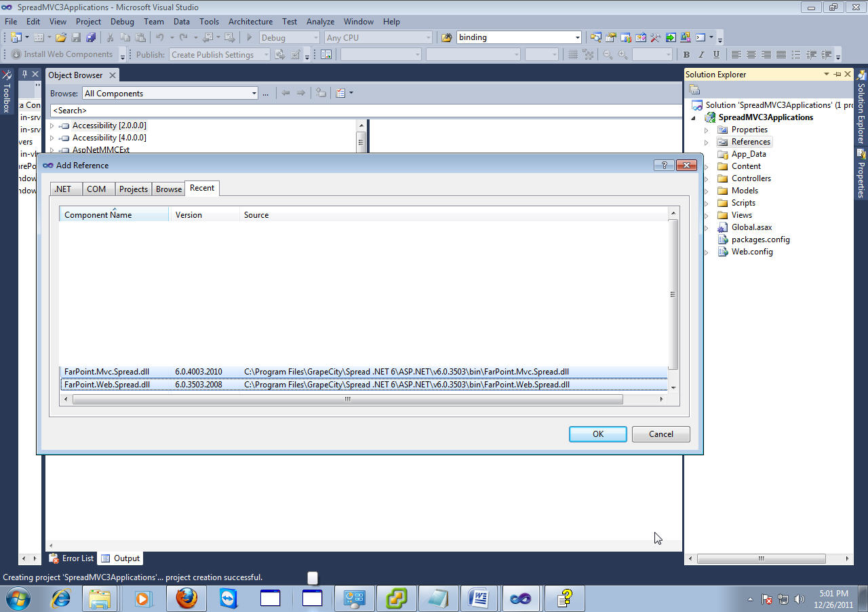Click the Open File toolbar icon
This screenshot has width=868, height=612.
click(x=61, y=38)
